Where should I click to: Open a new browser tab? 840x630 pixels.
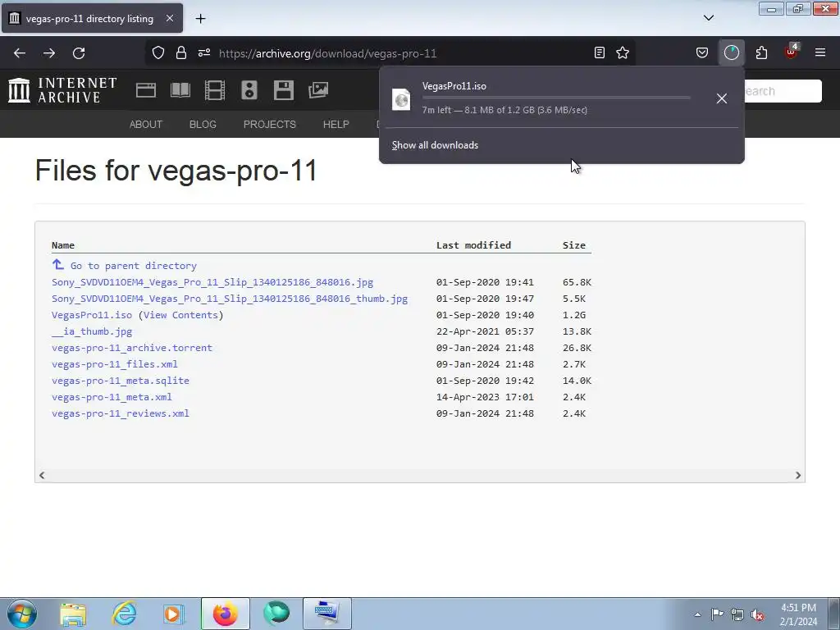[200, 19]
